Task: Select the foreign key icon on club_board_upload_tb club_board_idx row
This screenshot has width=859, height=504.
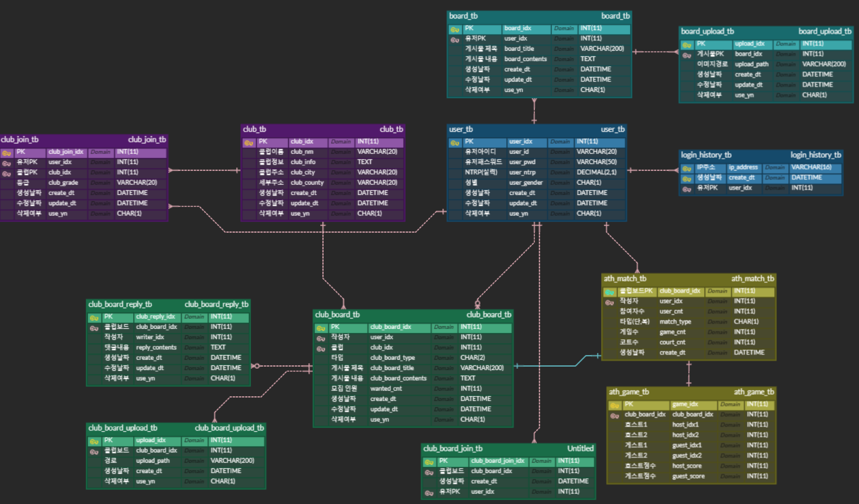Action: pos(94,452)
